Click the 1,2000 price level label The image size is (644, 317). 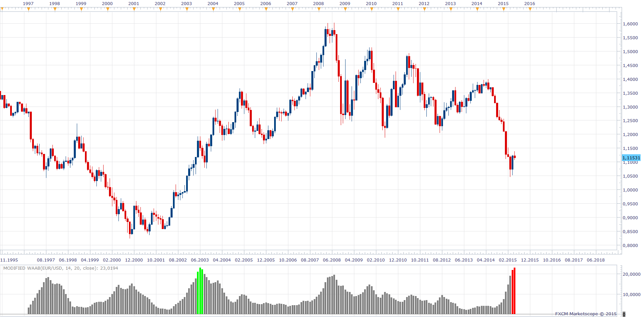(x=630, y=135)
